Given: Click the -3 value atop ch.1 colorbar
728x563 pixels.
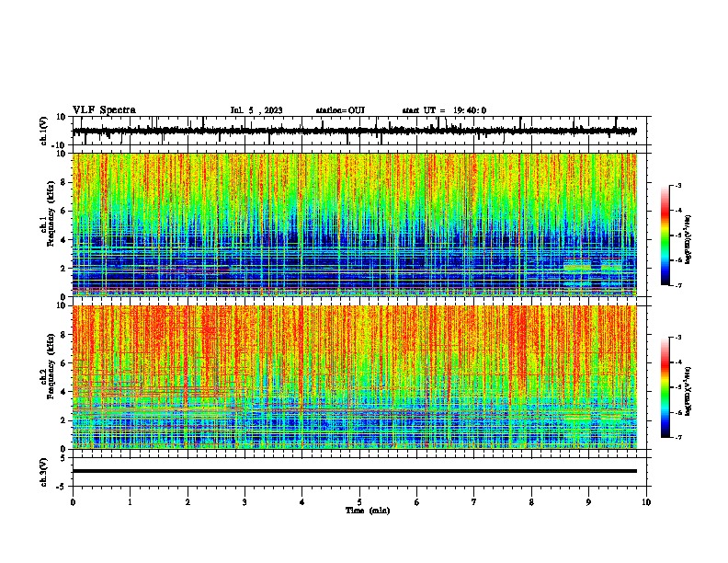Looking at the screenshot, I should tap(678, 185).
